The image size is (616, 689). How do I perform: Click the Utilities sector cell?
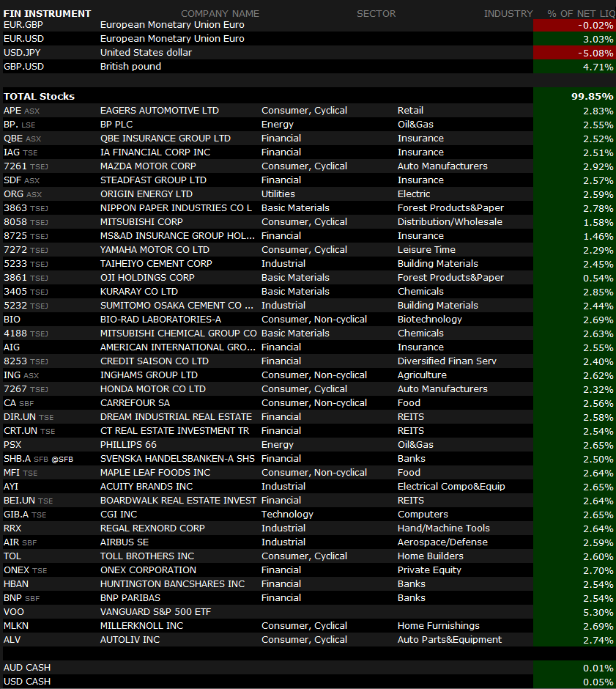pos(278,194)
